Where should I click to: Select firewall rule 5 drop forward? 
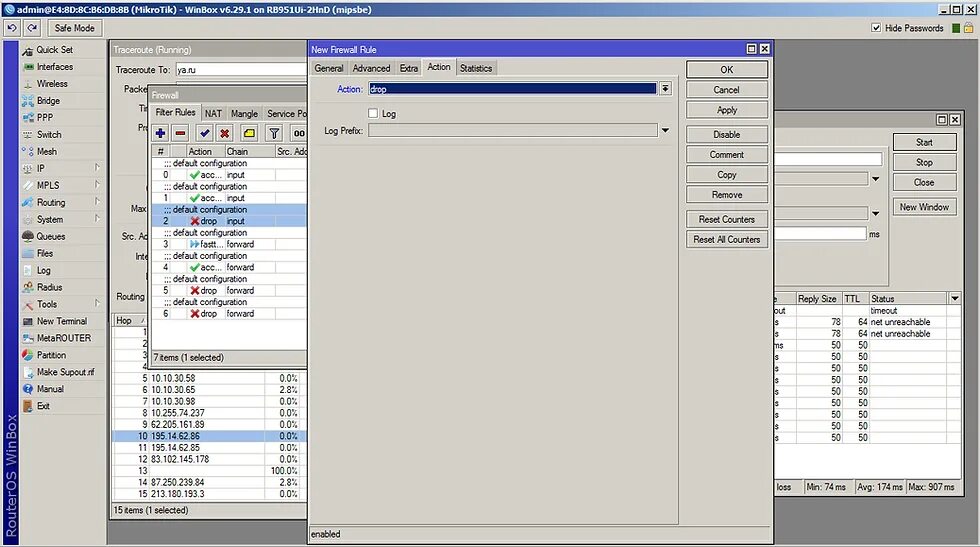(x=229, y=291)
